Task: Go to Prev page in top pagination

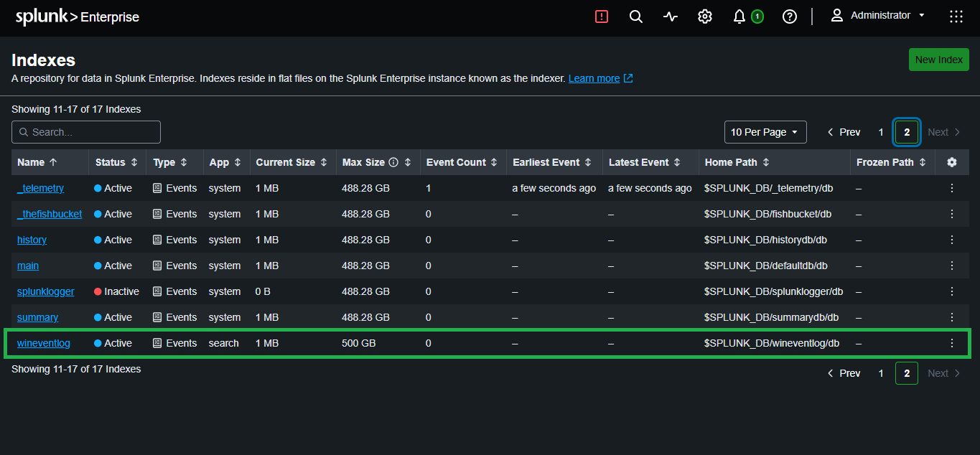Action: point(844,132)
